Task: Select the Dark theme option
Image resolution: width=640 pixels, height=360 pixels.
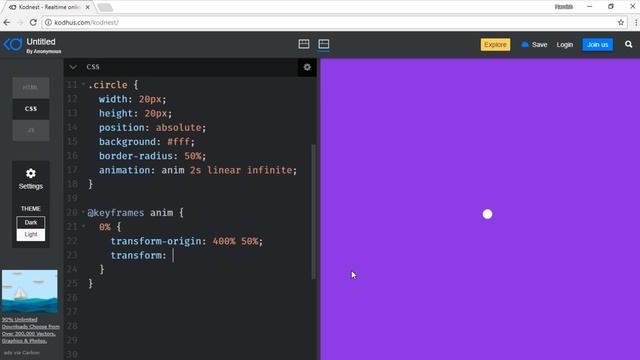Action: click(x=31, y=222)
